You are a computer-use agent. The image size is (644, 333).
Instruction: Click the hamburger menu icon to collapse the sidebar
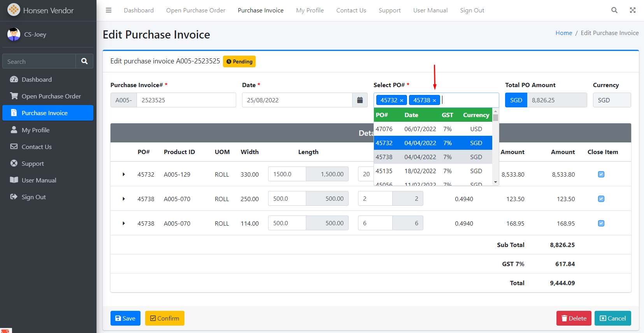click(109, 11)
